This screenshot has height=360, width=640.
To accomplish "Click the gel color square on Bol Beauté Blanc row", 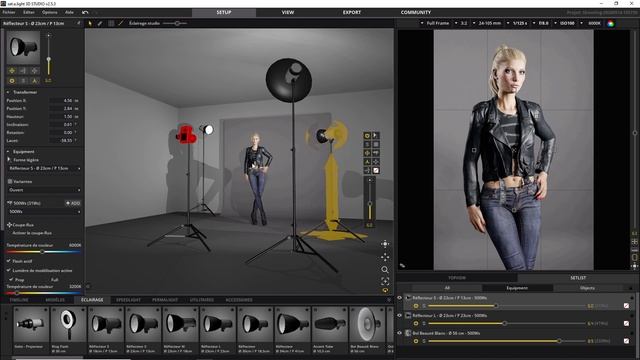I will pos(627,341).
